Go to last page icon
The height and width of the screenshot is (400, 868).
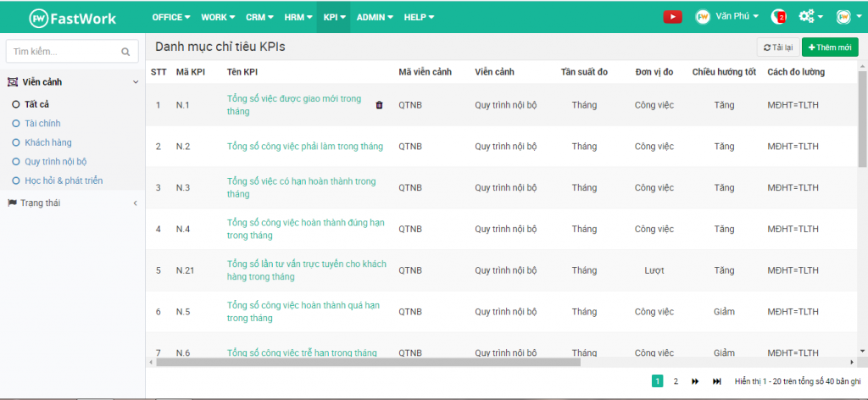pyautogui.click(x=717, y=381)
